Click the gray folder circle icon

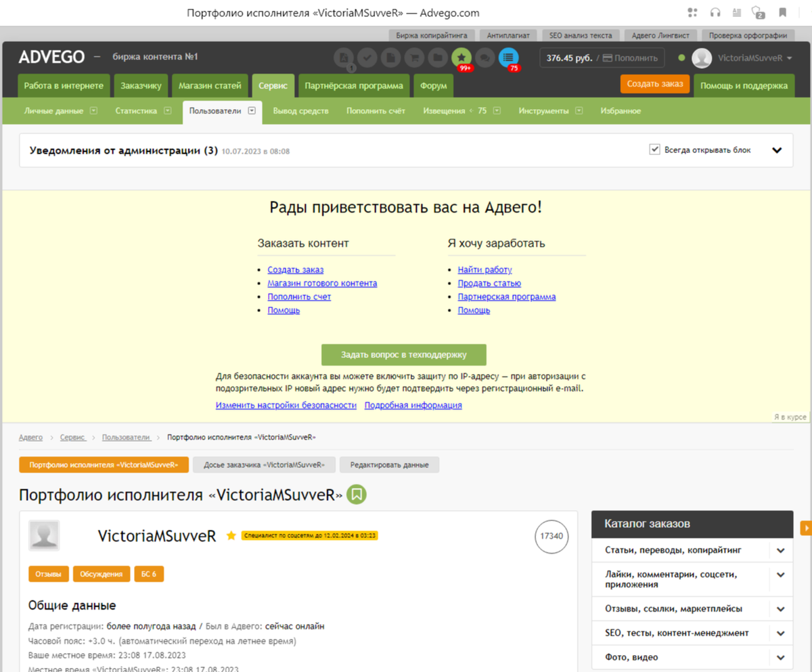coord(437,58)
